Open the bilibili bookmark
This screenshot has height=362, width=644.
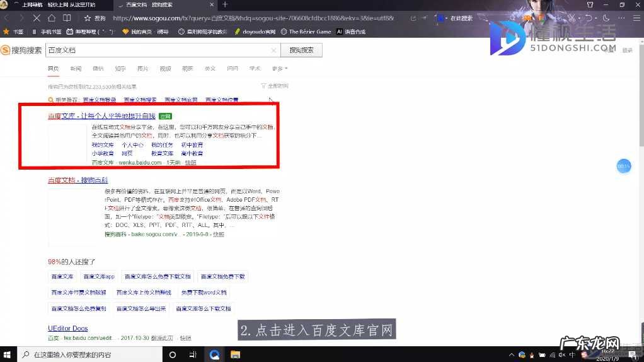(x=90, y=32)
